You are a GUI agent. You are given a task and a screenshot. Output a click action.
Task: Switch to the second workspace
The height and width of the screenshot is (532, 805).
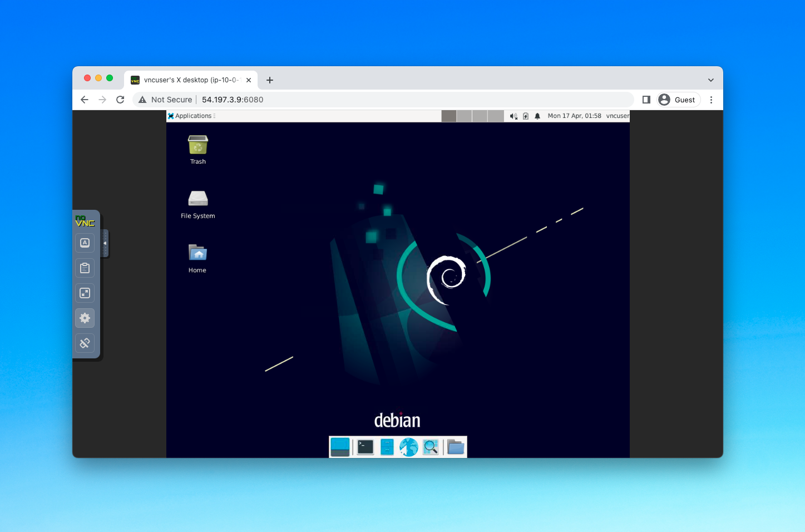(465, 116)
